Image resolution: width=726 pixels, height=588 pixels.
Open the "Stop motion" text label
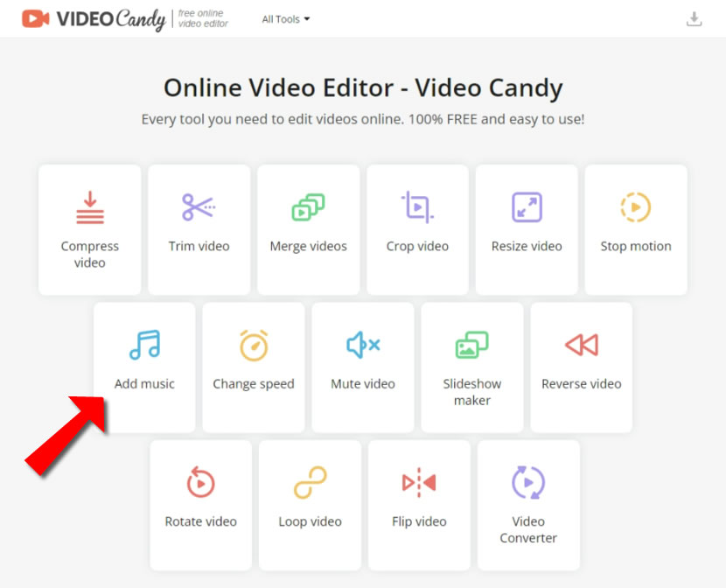click(636, 246)
